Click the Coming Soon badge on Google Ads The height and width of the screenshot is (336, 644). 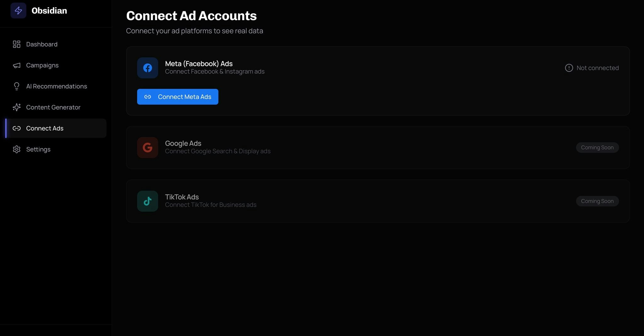click(x=597, y=147)
